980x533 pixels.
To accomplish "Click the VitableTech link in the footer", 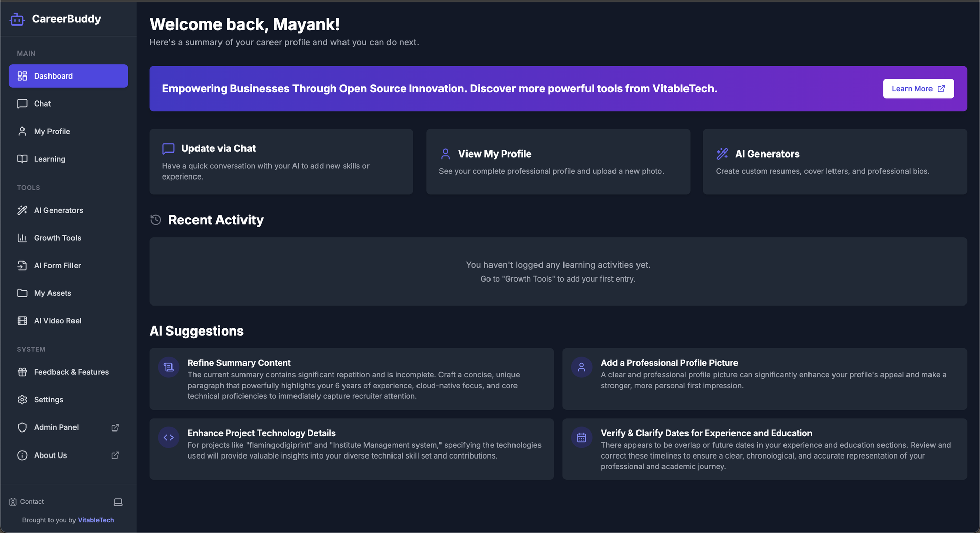I will point(95,520).
